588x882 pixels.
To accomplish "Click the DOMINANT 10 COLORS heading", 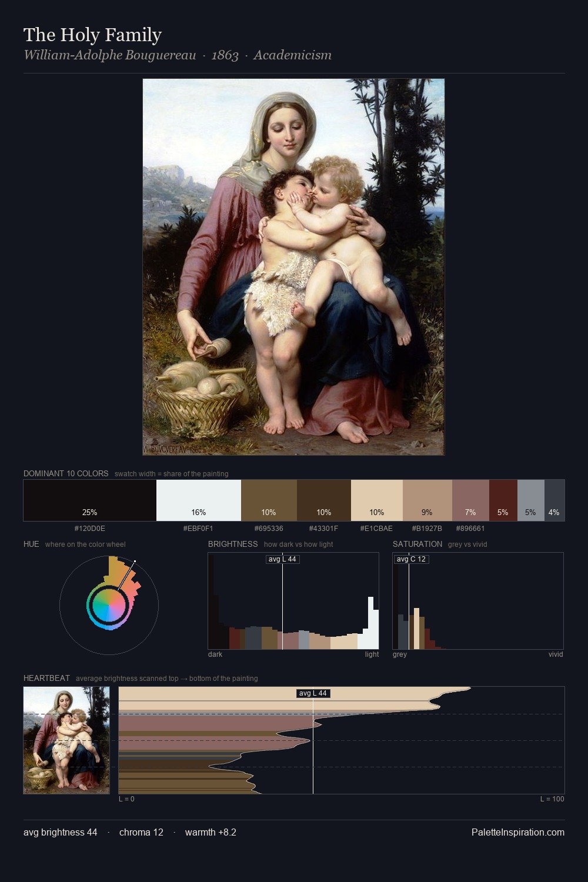I will pyautogui.click(x=66, y=473).
